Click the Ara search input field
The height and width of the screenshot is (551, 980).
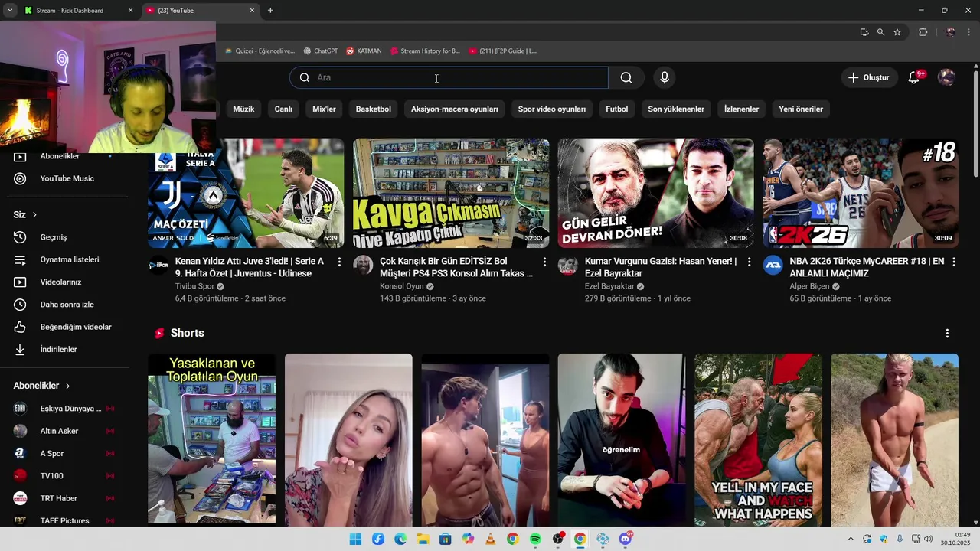coord(449,77)
